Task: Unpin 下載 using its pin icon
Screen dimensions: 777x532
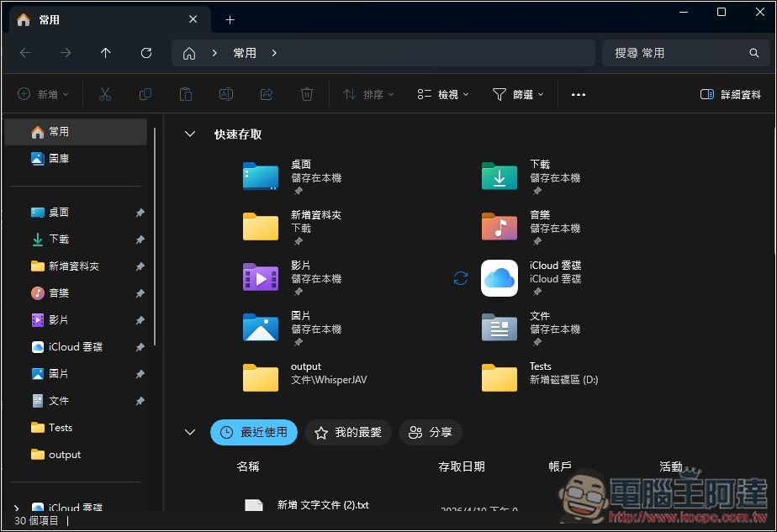Action: click(x=140, y=239)
